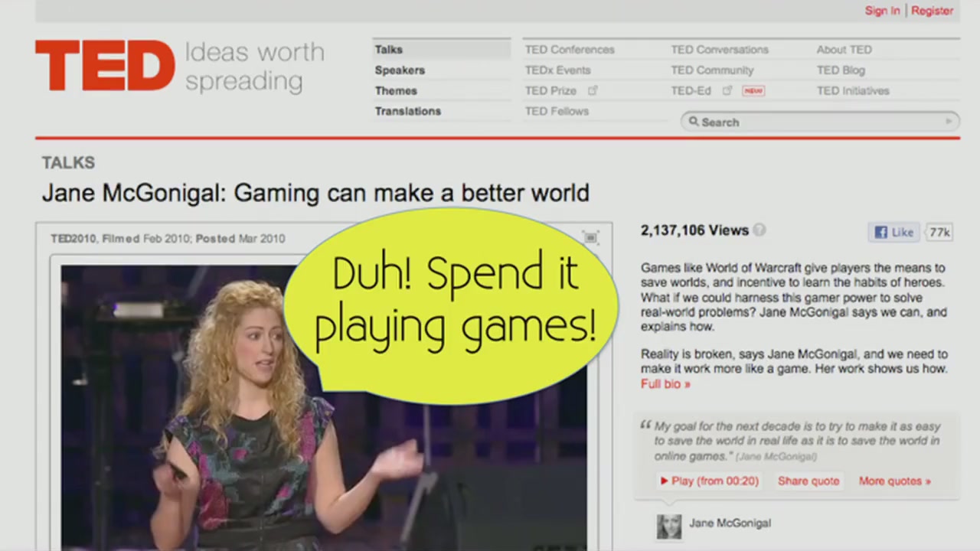This screenshot has width=980, height=551.
Task: Click the small icon above the video's top-right corner
Action: 590,237
